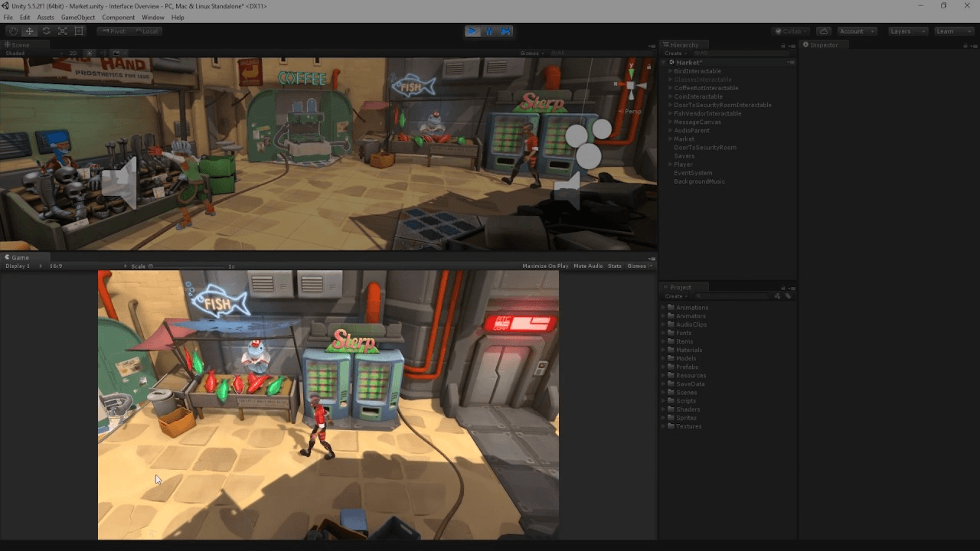Image resolution: width=980 pixels, height=551 pixels.
Task: Lock the Hierarchy panel
Action: (x=783, y=45)
